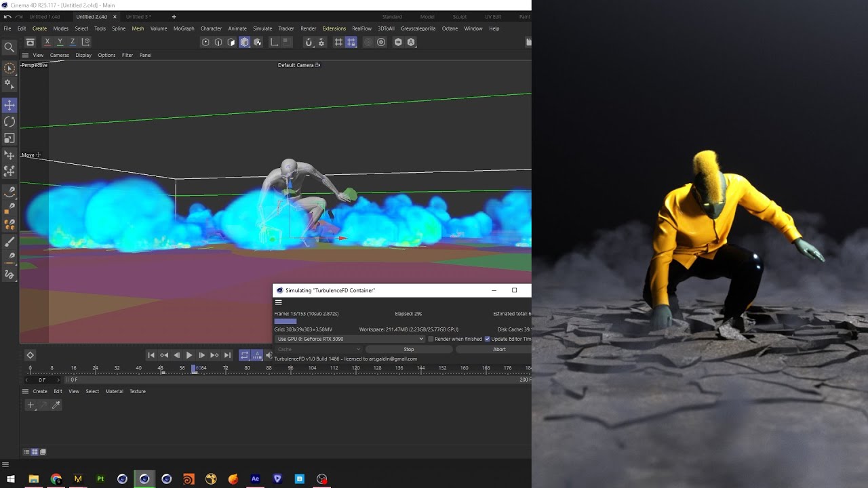
Task: Click the Stop simulation button
Action: coord(409,350)
